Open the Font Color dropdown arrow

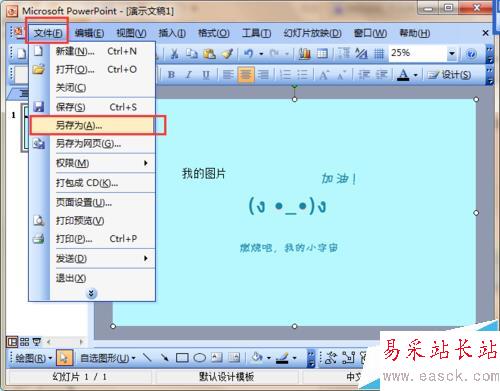[415, 75]
